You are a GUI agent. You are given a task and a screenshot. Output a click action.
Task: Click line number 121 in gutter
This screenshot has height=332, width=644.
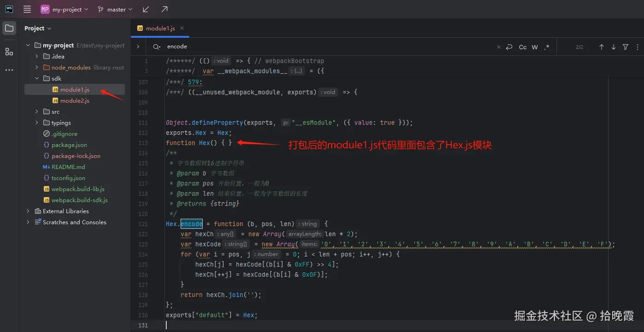click(143, 224)
